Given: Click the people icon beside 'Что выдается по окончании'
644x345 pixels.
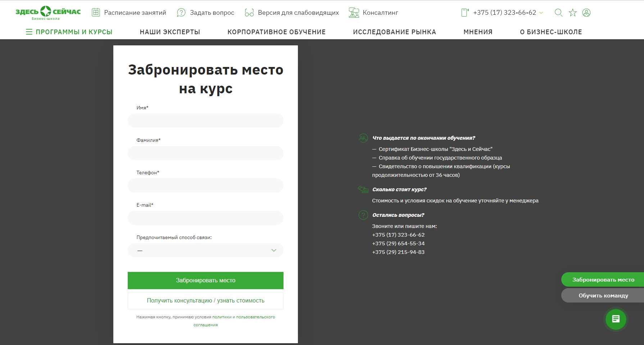Looking at the screenshot, I should (x=363, y=138).
